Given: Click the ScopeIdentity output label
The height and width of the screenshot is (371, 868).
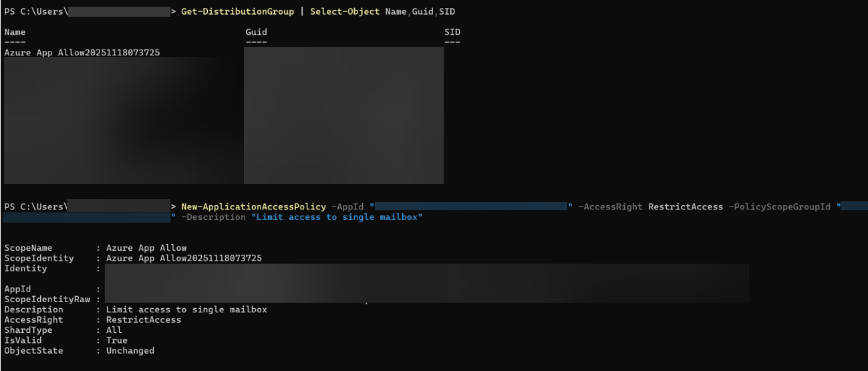Looking at the screenshot, I should click(39, 258).
